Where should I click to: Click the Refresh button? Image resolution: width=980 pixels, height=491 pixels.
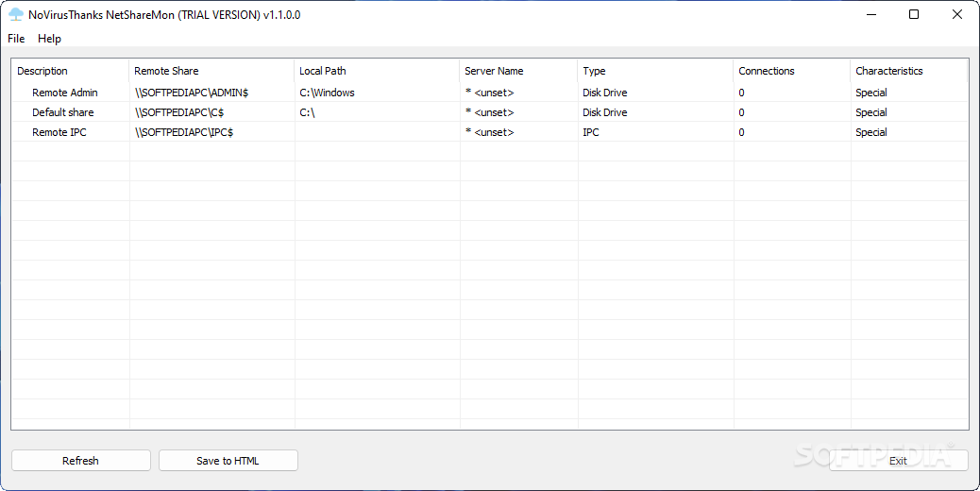tap(80, 461)
